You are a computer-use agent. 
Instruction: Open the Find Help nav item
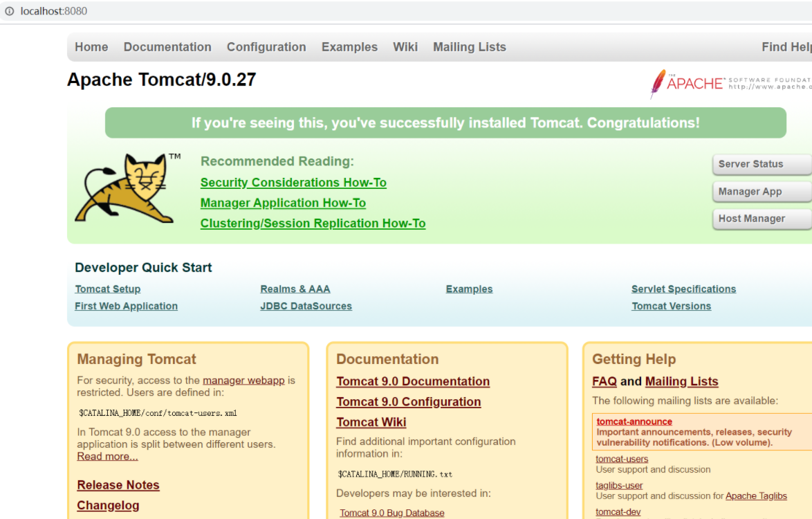click(x=786, y=47)
